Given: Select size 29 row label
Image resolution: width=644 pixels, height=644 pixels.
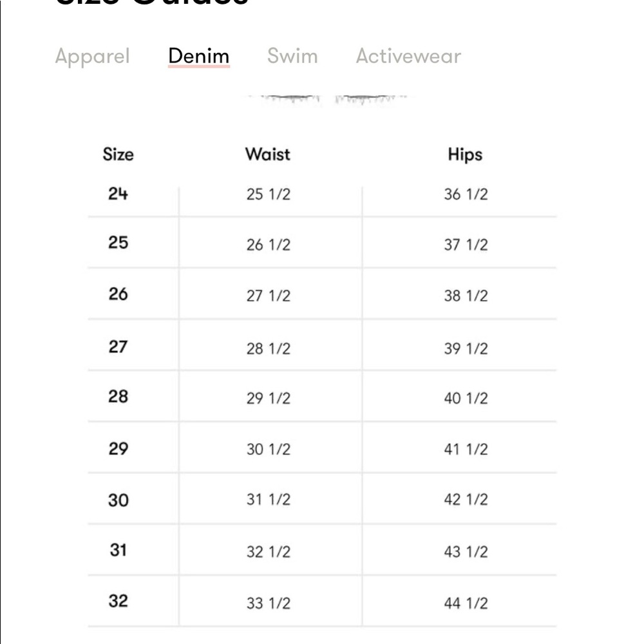Looking at the screenshot, I should tap(118, 448).
